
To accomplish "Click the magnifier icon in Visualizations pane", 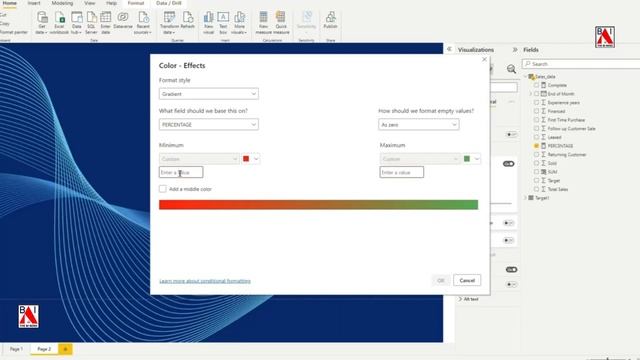I will point(511,69).
